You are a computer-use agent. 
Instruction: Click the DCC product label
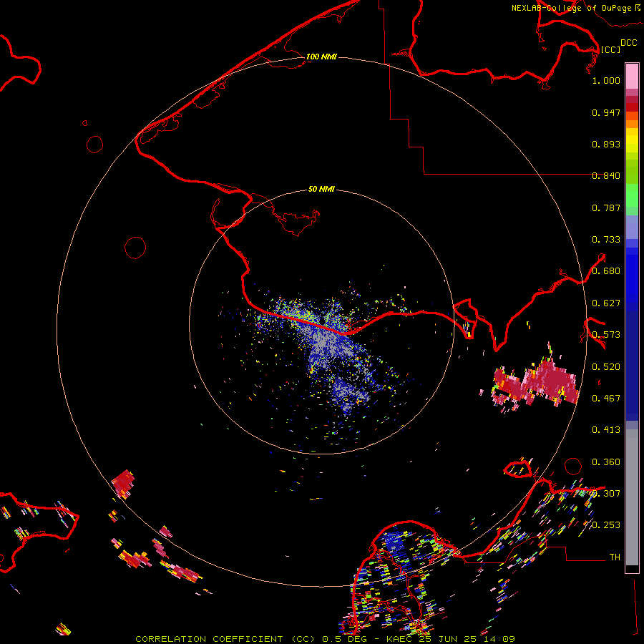[628, 43]
